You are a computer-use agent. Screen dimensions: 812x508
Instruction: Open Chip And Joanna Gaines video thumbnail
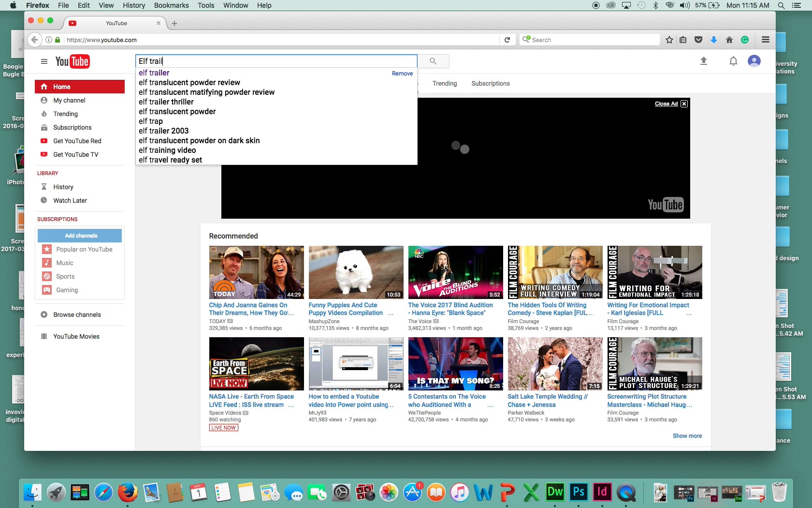click(x=256, y=272)
